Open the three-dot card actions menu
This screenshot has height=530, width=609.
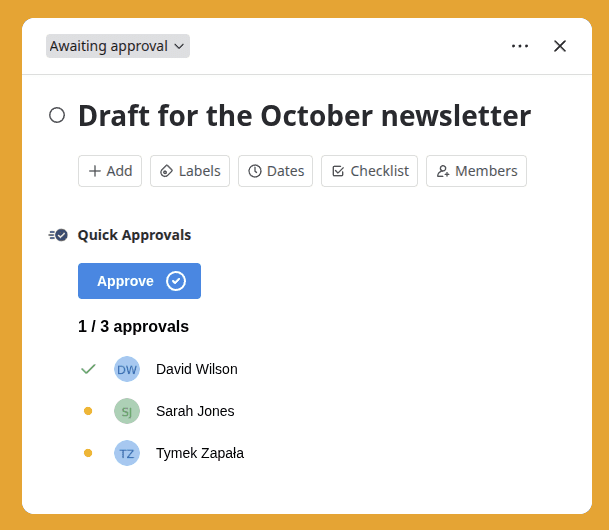pyautogui.click(x=520, y=46)
